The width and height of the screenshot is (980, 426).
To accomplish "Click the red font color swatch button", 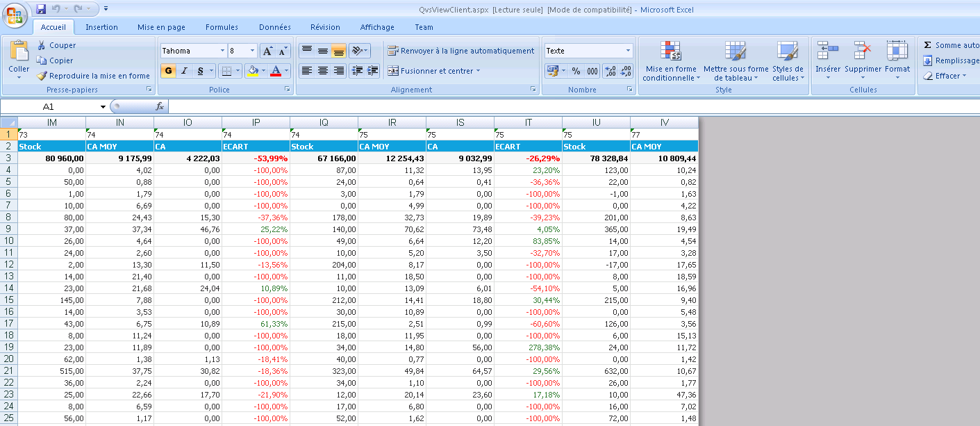I will pyautogui.click(x=276, y=71).
